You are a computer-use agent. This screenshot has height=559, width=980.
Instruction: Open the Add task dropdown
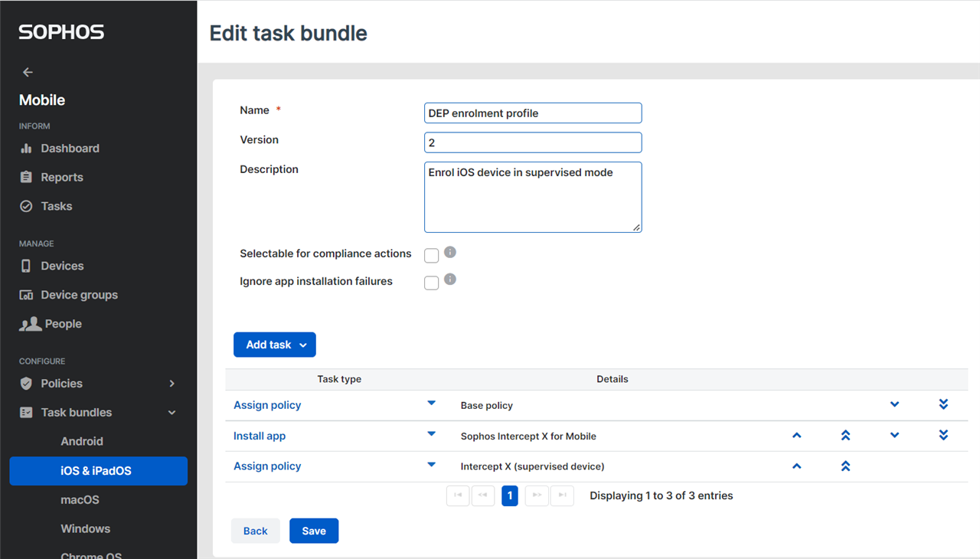pos(275,345)
